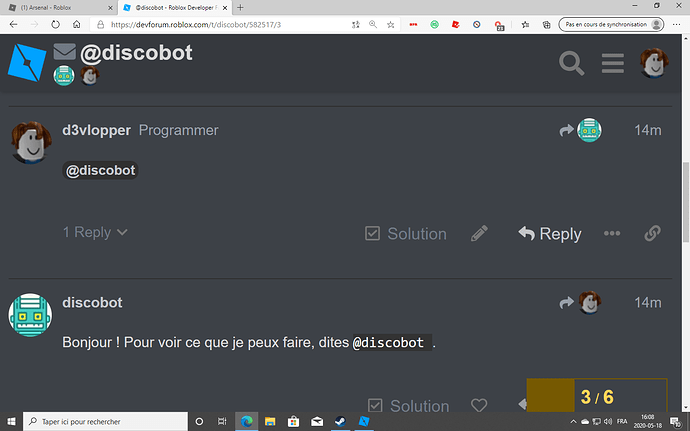Click the 14m timestamp on discobot's post
690x431 pixels.
(647, 302)
